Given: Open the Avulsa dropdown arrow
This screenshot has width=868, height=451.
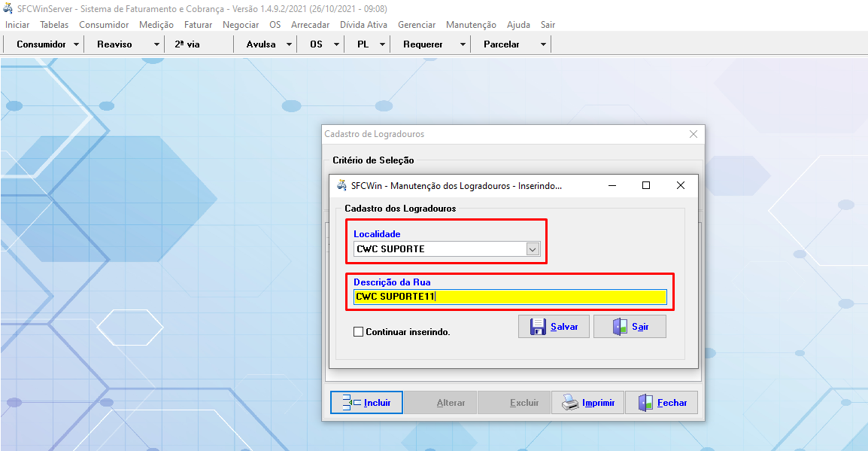Looking at the screenshot, I should [290, 44].
